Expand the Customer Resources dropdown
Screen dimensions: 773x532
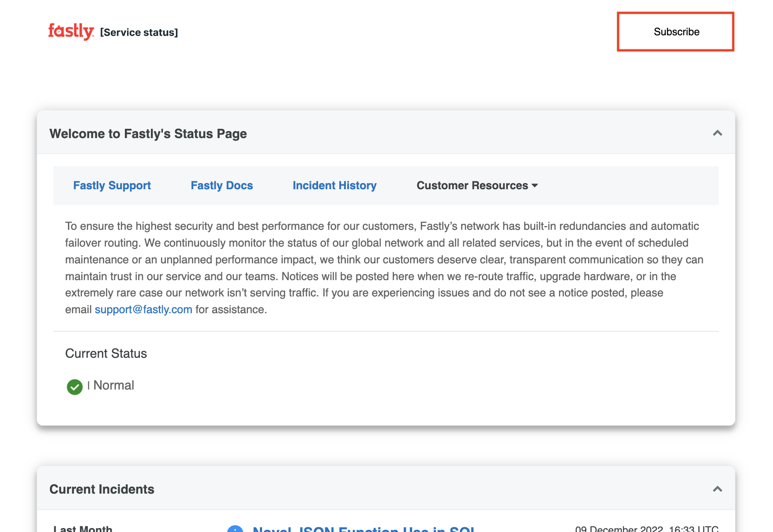(x=477, y=186)
